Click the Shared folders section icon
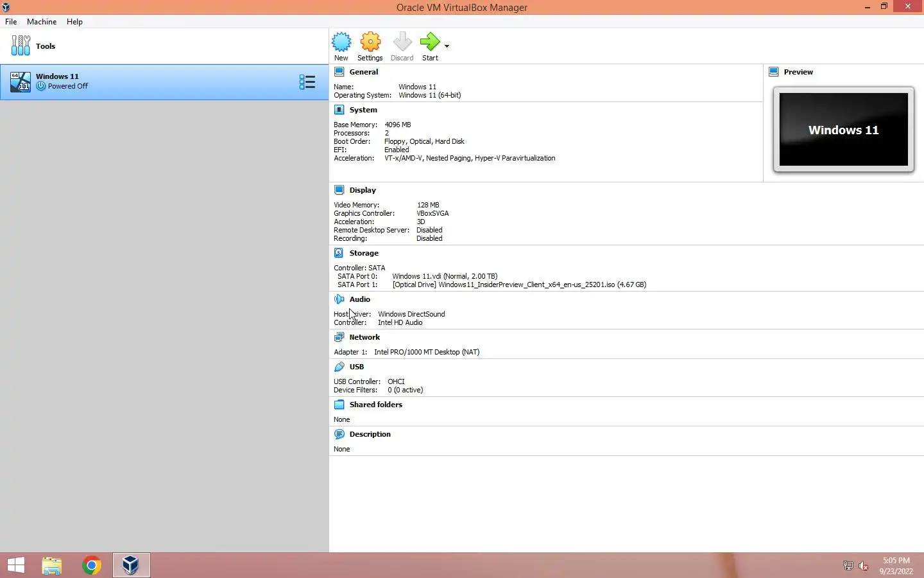The width and height of the screenshot is (924, 578). point(339,405)
